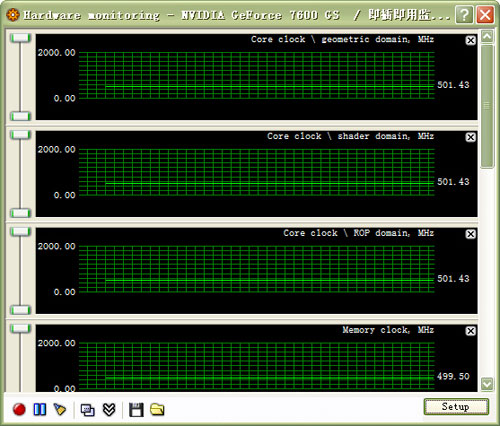Start logging with the red record button

coord(19,409)
